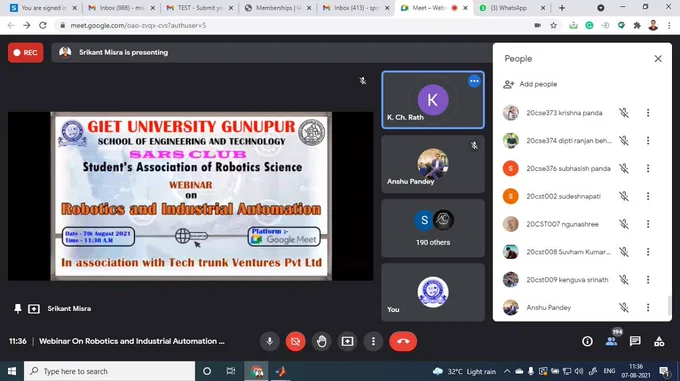Screen dimensions: 680x381
Task: Open the 190 others tile
Action: click(433, 228)
